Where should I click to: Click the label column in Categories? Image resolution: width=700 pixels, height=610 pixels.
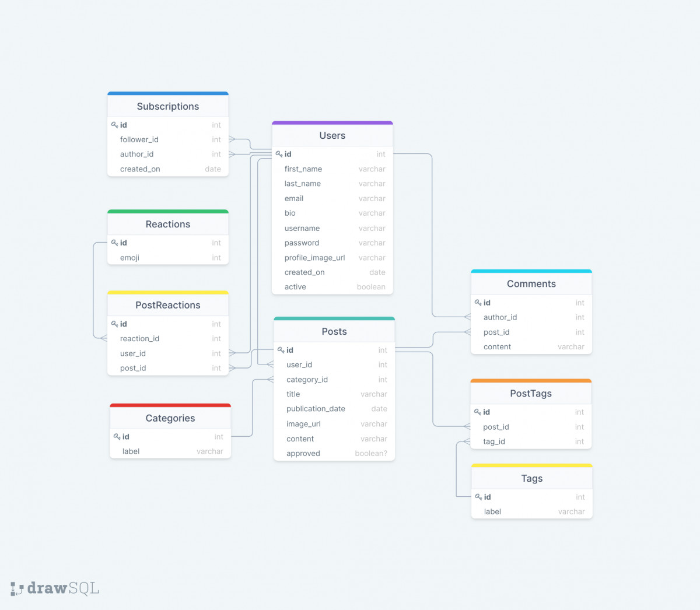click(170, 451)
